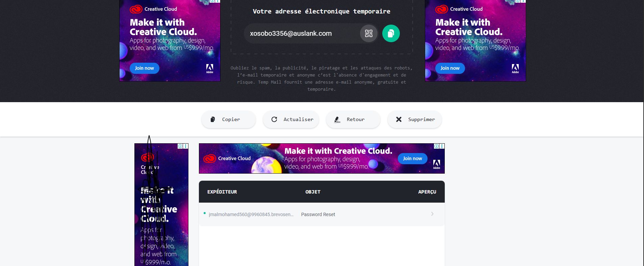Click the Adobe logo in banner ad
Screen dimensions: 644x266
[x=437, y=164]
